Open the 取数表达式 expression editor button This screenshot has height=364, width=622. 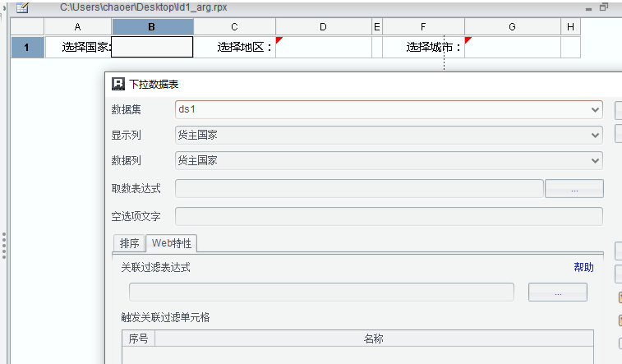(574, 188)
